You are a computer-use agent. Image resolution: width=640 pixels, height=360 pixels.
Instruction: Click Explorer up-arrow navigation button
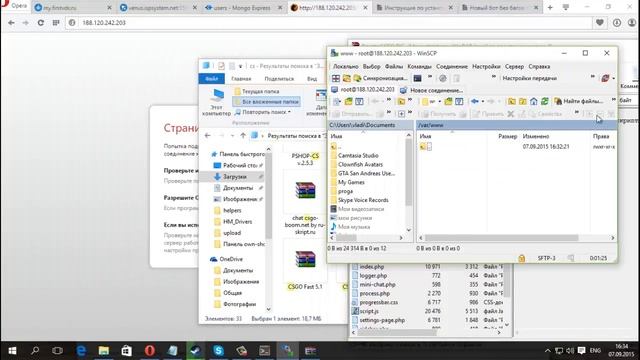tap(243, 136)
